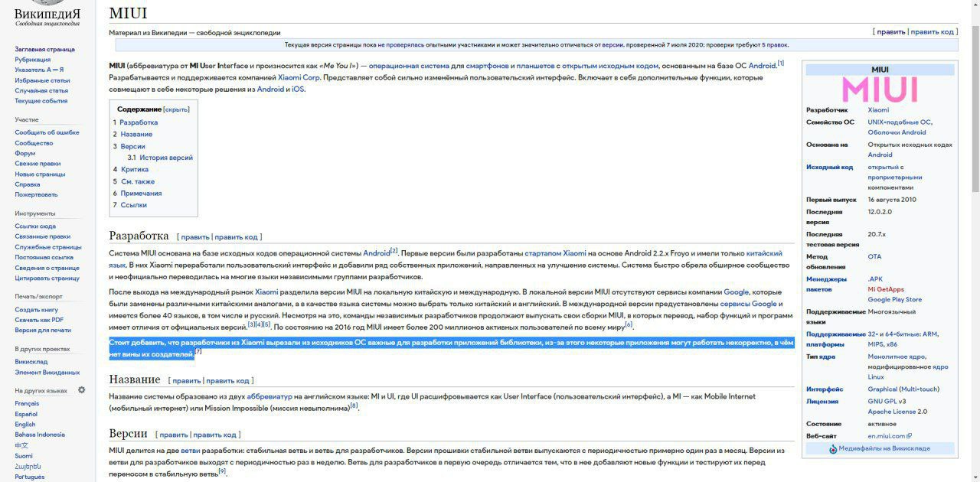Visit en.miui.com website link
This screenshot has height=482, width=980.
pyautogui.click(x=886, y=436)
